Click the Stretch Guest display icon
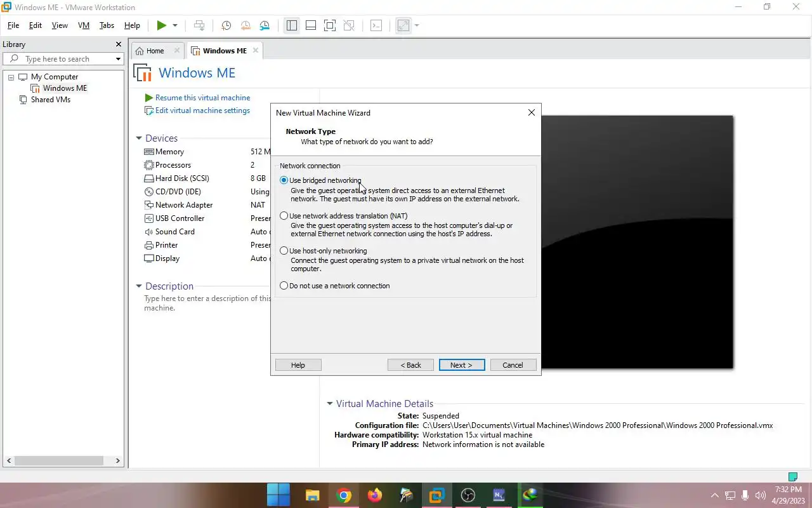 pyautogui.click(x=403, y=25)
